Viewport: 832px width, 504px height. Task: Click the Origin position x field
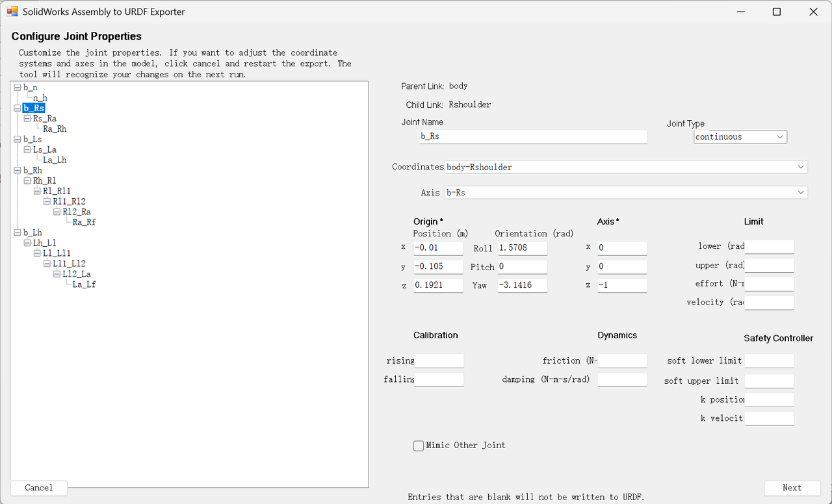(x=438, y=248)
